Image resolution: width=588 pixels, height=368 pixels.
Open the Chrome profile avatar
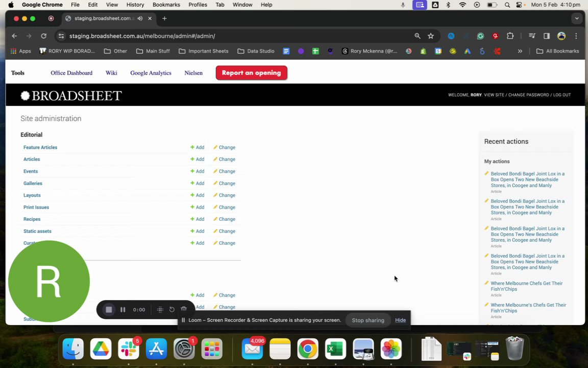coord(561,36)
